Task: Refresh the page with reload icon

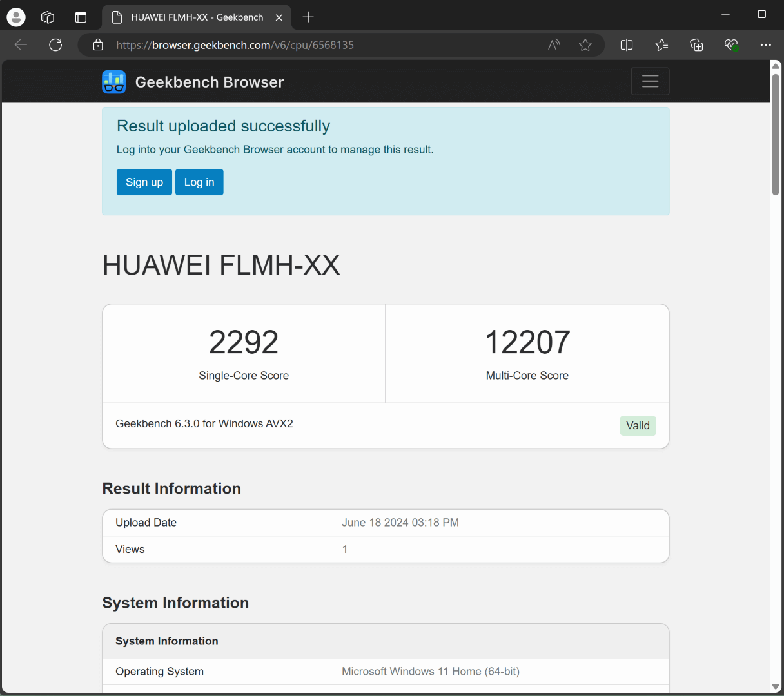Action: (x=55, y=44)
